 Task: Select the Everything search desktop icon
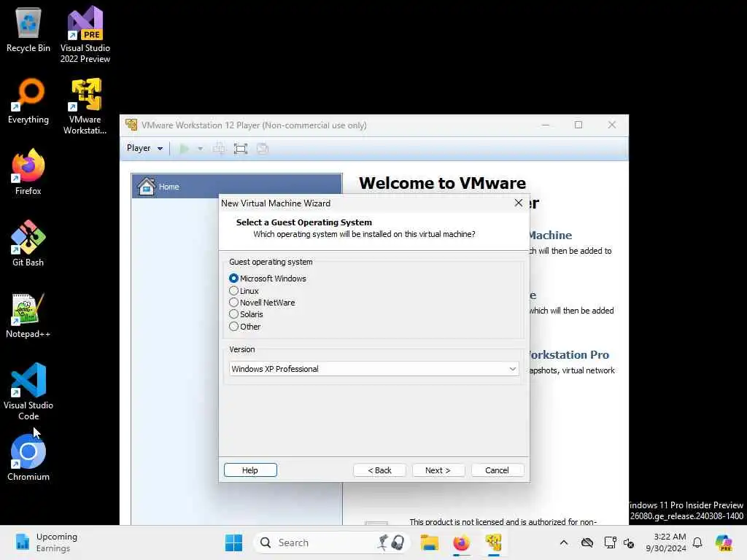(x=28, y=101)
